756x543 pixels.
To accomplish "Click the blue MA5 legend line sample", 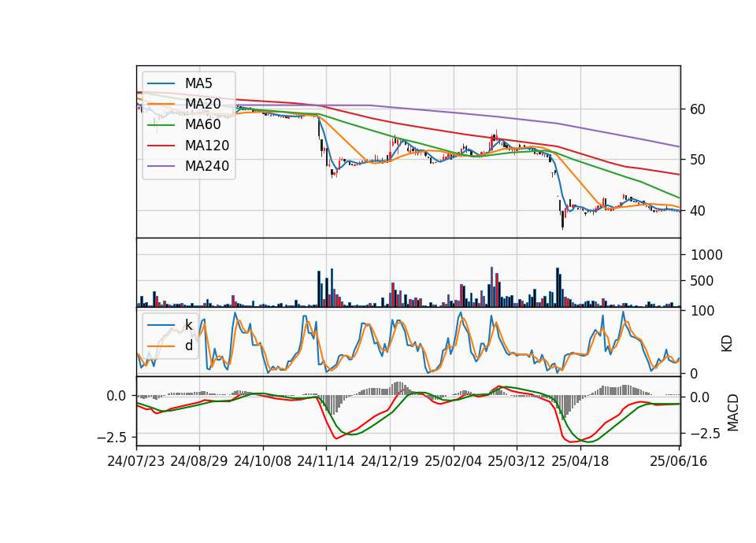I will click(x=161, y=84).
